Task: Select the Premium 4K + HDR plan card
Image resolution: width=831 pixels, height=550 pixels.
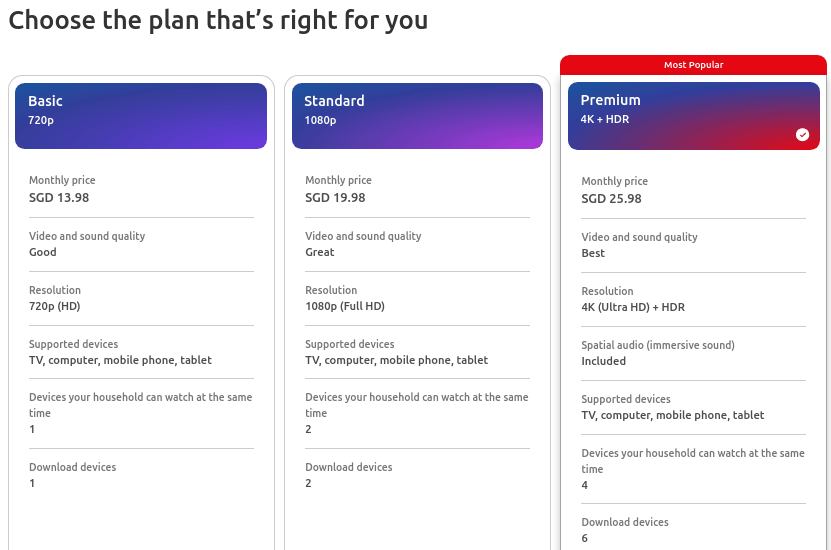Action: [694, 116]
